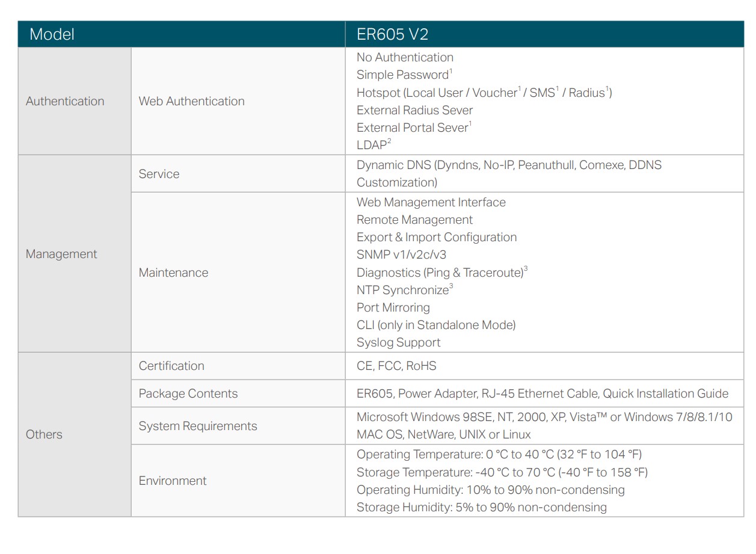This screenshot has width=756, height=554.
Task: Click the Model header cell
Action: click(52, 34)
